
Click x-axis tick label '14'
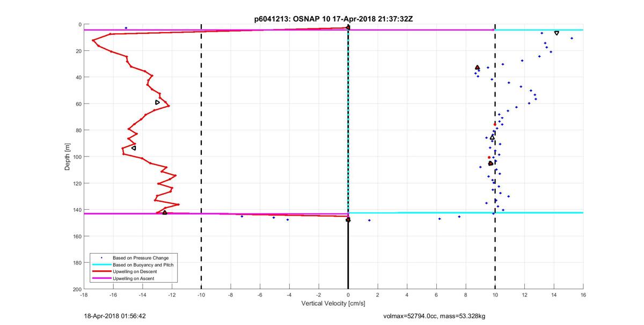(x=553, y=295)
